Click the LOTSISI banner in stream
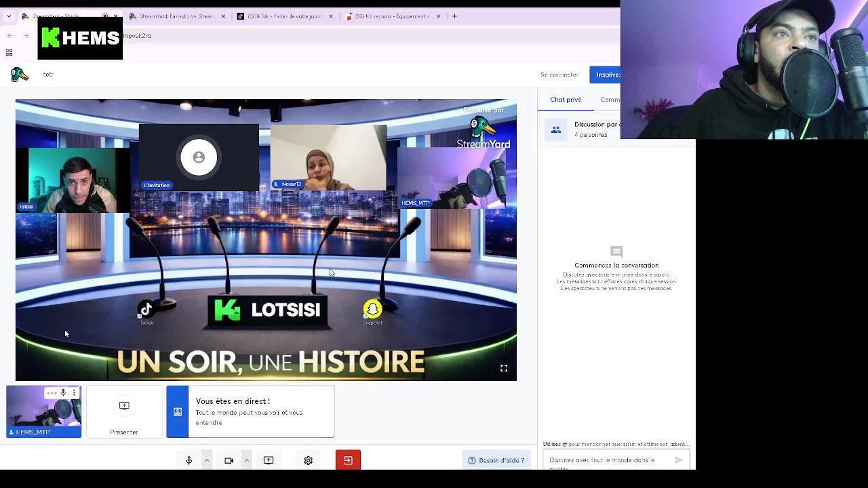 tap(267, 310)
